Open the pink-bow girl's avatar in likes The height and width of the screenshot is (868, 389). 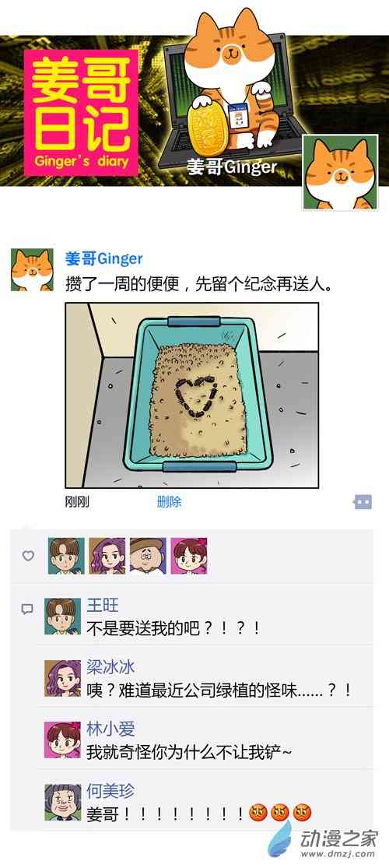point(189,556)
